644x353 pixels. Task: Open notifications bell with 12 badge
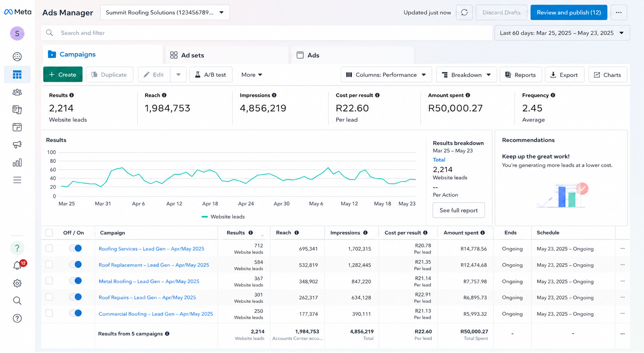click(x=18, y=265)
